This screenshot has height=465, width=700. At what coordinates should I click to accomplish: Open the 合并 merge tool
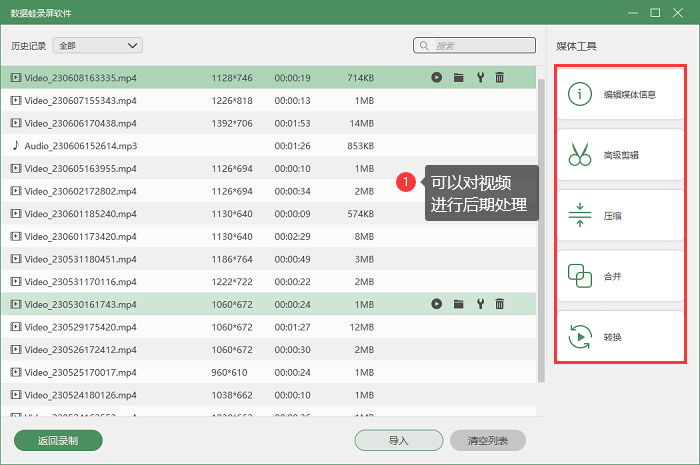click(621, 276)
